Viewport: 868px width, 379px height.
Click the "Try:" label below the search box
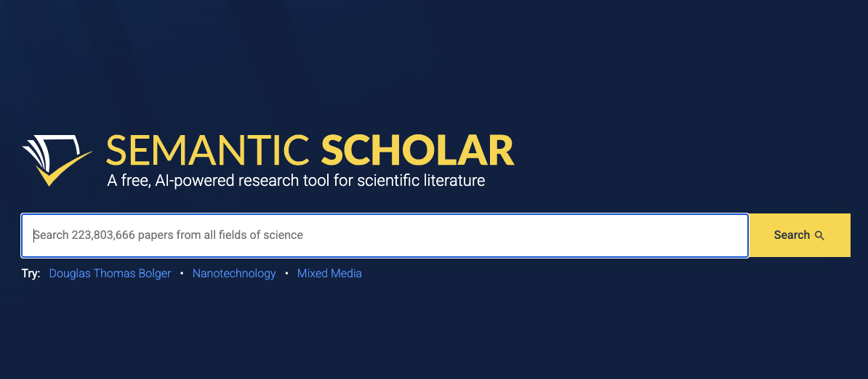point(31,274)
